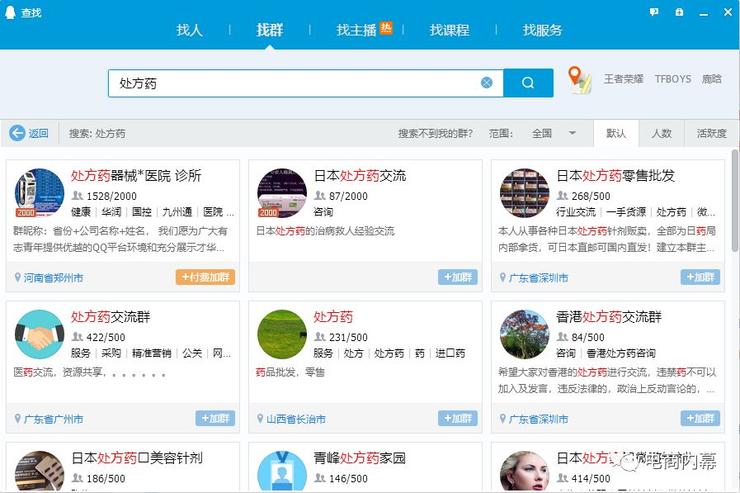Sort results by 人数

(x=661, y=133)
